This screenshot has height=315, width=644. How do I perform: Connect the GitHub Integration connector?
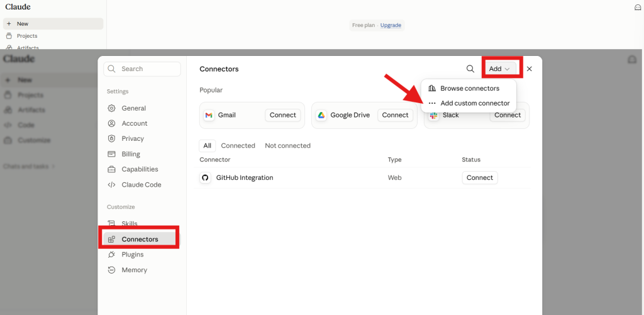coord(480,178)
